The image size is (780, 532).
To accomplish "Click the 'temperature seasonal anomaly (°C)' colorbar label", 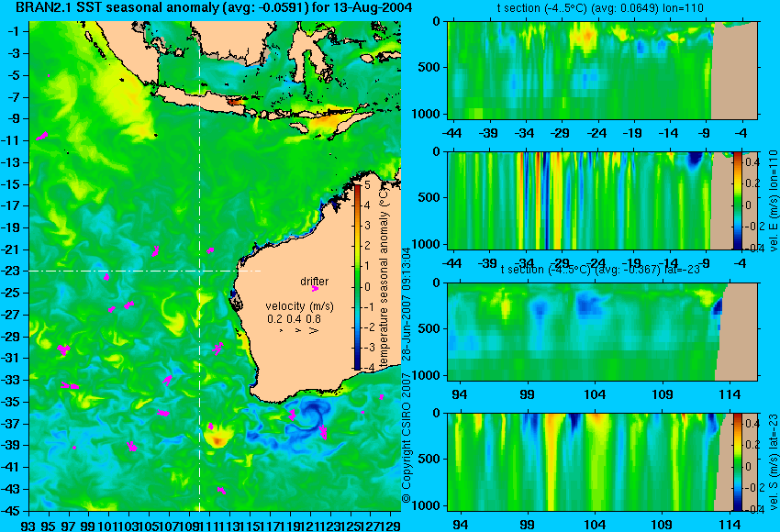I will click(x=384, y=279).
